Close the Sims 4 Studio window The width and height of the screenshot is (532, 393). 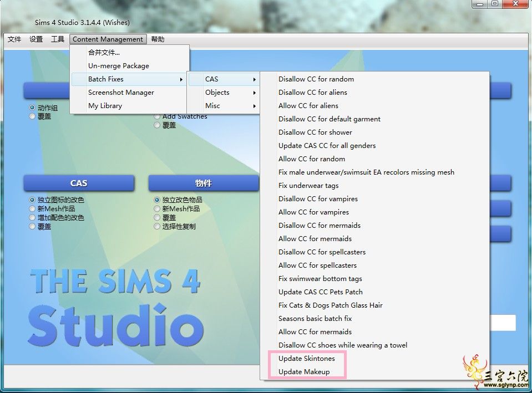tap(515, 4)
